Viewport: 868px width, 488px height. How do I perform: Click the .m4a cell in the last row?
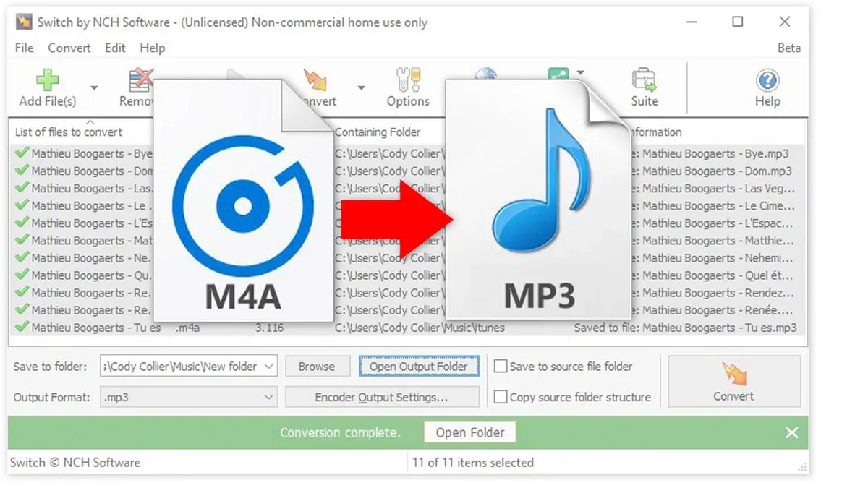point(187,328)
